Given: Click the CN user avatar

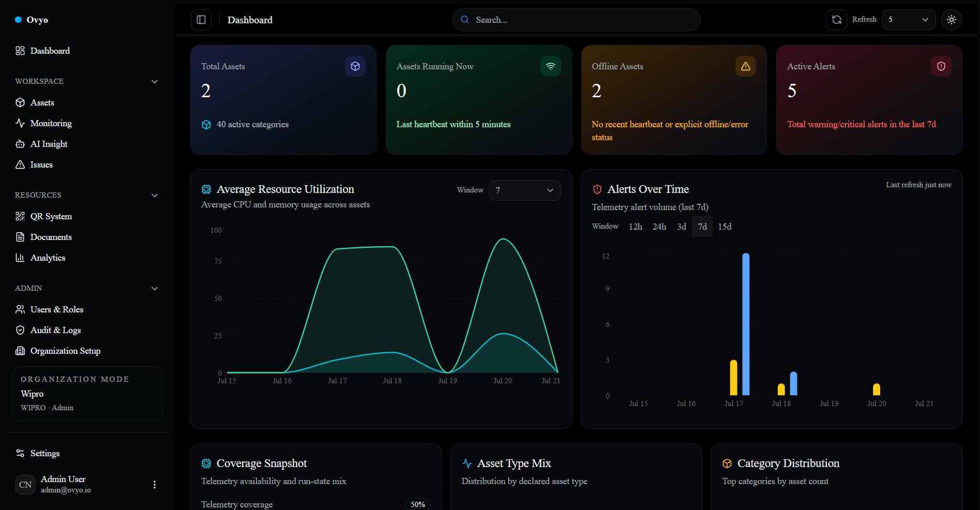Looking at the screenshot, I should [25, 485].
